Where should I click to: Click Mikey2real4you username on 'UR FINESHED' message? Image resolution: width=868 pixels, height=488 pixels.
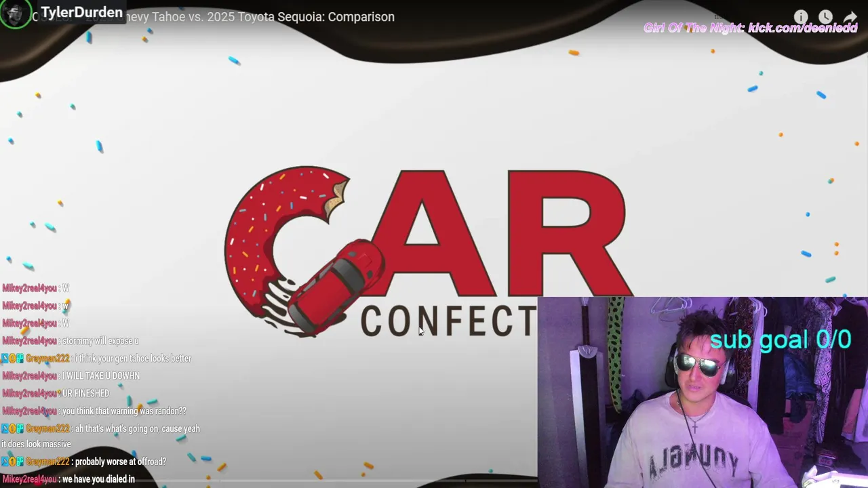click(29, 394)
